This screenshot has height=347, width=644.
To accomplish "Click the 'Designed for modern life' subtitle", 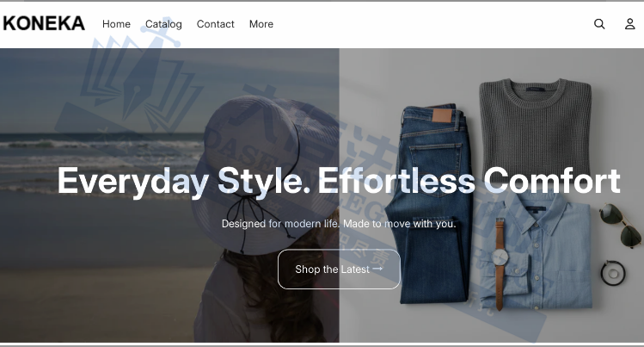I will coord(339,224).
